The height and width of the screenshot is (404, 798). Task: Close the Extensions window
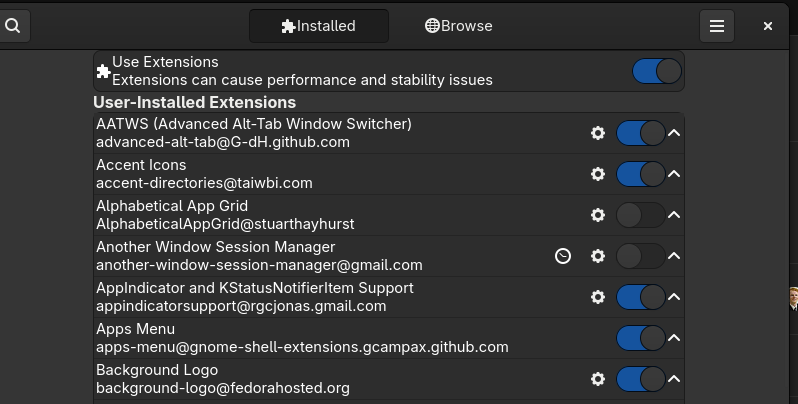pyautogui.click(x=768, y=26)
